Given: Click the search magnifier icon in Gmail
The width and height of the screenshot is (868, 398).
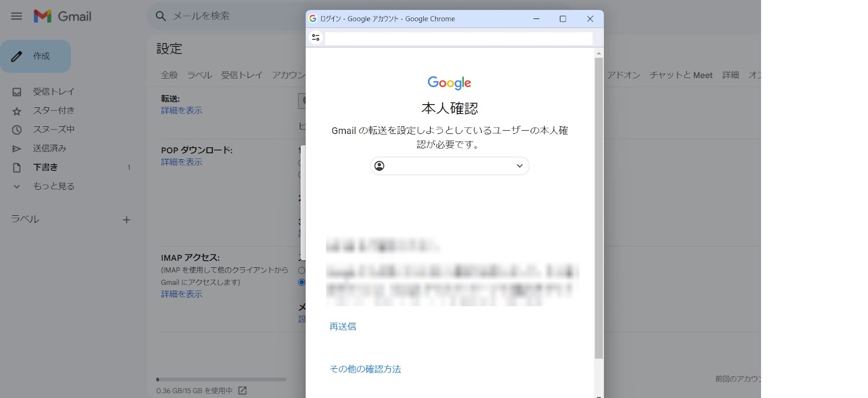Looking at the screenshot, I should tap(161, 16).
